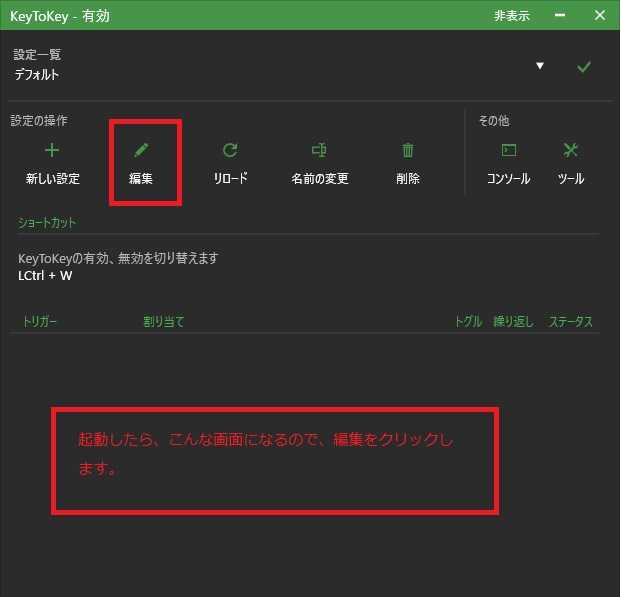
Task: Click the ステータス column header
Action: click(570, 322)
